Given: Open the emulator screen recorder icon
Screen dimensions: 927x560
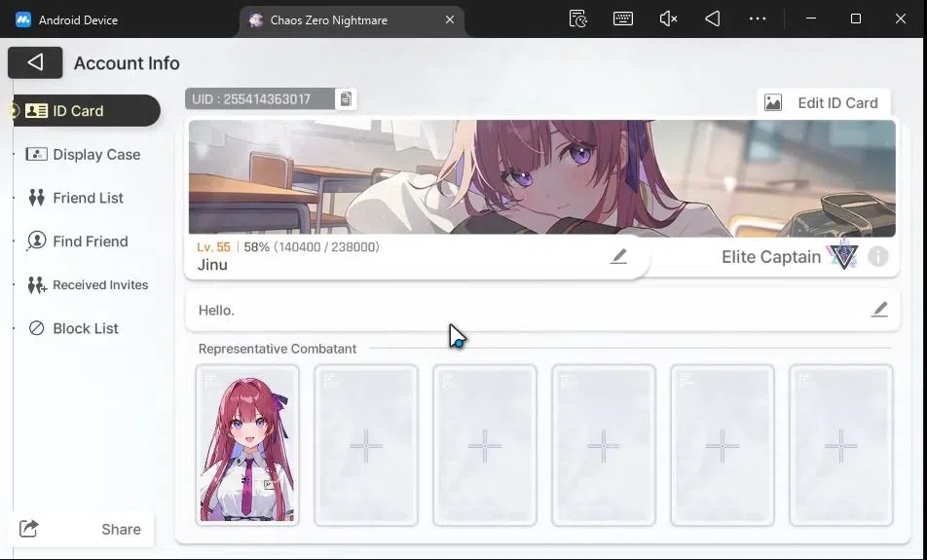Looking at the screenshot, I should pyautogui.click(x=578, y=19).
